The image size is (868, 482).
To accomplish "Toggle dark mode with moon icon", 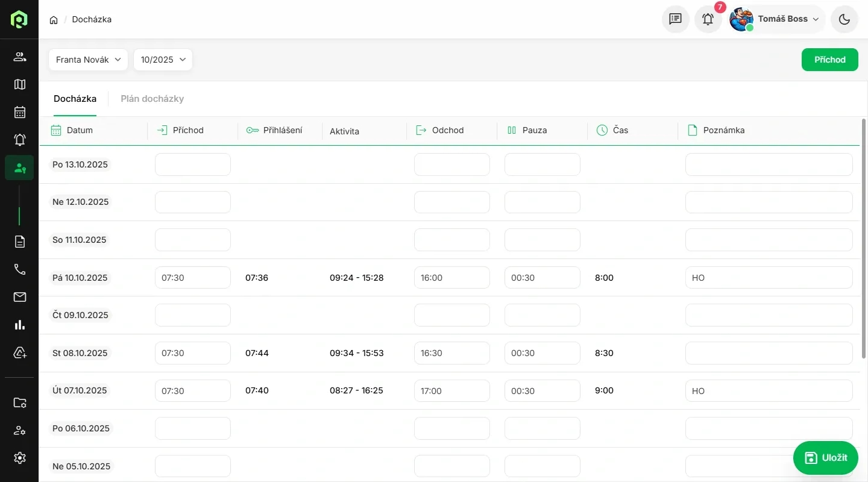I will click(844, 19).
